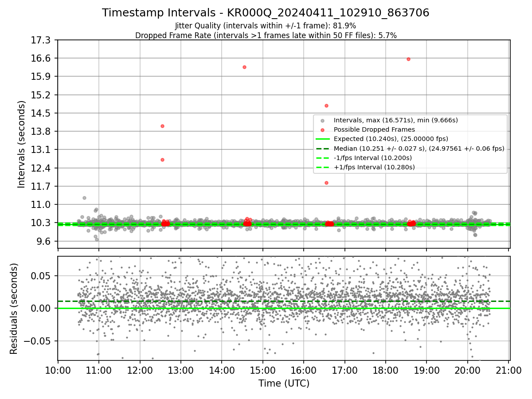Select the 'Dropped Frame Rate' 5.7% subtitle line
This screenshot has height=399, width=532.
tap(266, 35)
